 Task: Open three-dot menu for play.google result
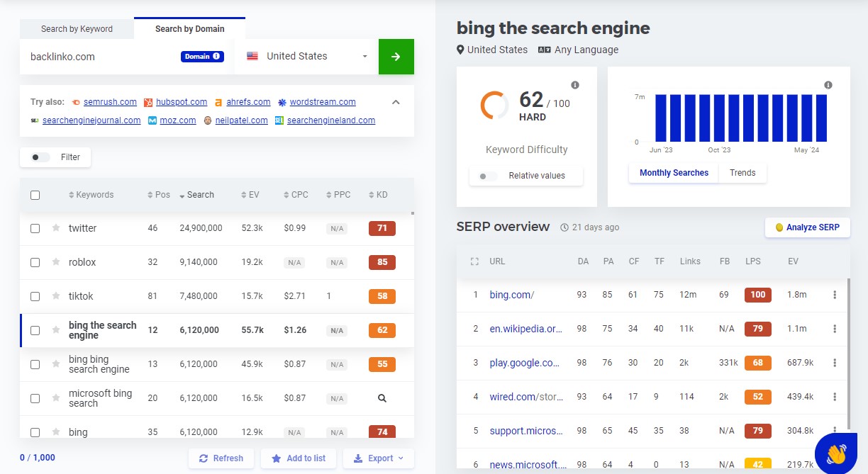835,363
